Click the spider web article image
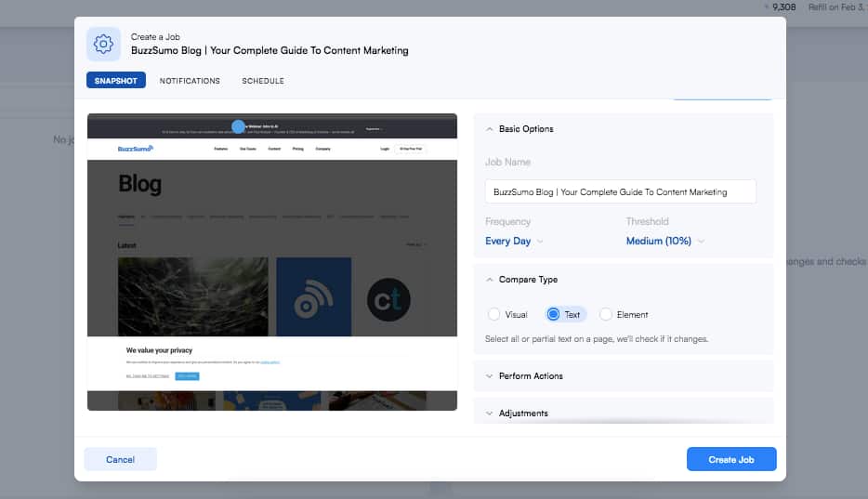This screenshot has height=499, width=868. (x=193, y=296)
